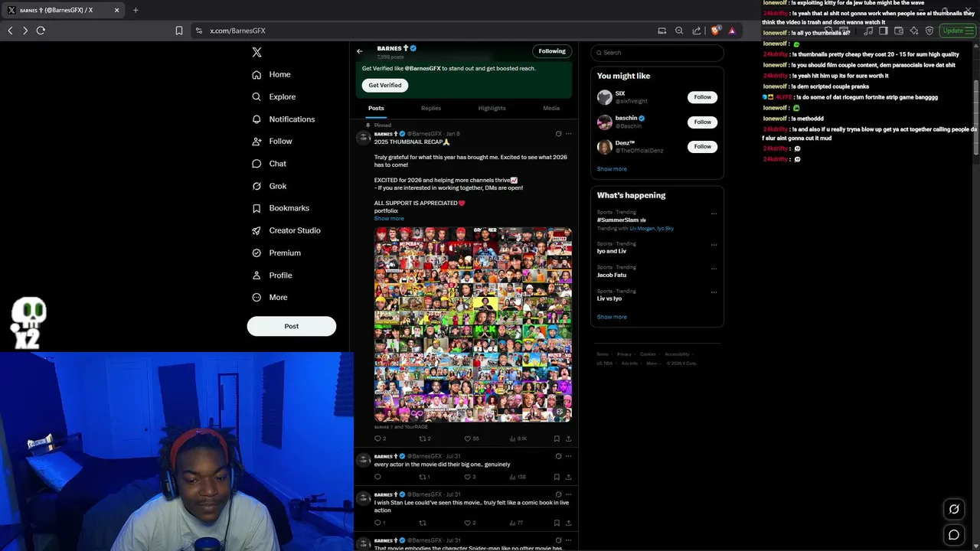Click the X logo in the sidebar
Image resolution: width=980 pixels, height=551 pixels.
click(257, 52)
